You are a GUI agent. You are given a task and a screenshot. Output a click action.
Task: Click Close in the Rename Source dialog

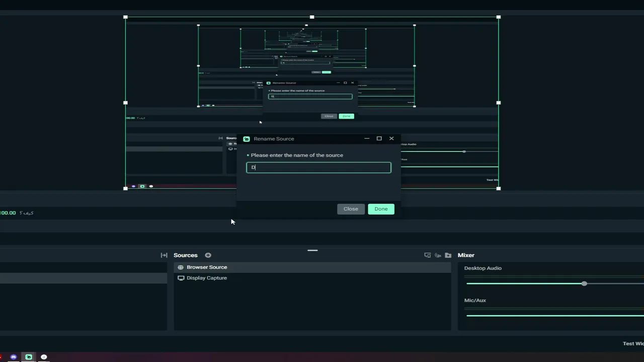coord(351,209)
